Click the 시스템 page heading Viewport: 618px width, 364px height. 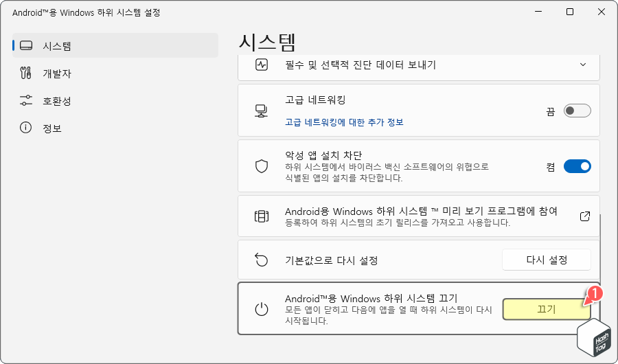point(267,43)
